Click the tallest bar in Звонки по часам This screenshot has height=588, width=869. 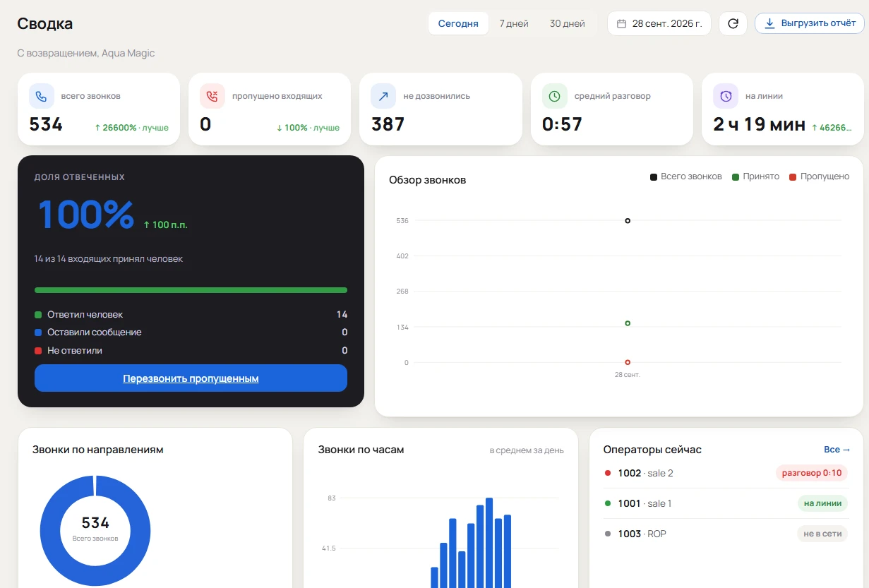pyautogui.click(x=489, y=543)
